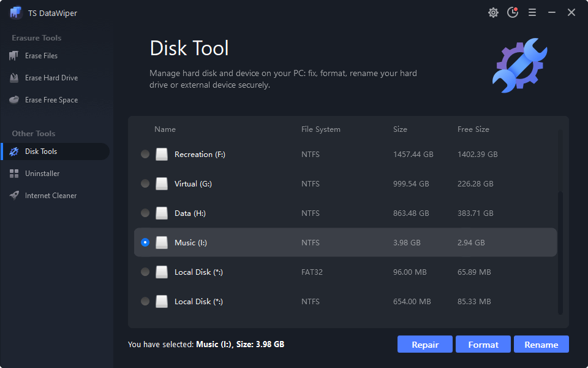Image resolution: width=588 pixels, height=368 pixels.
Task: Open the hamburger menu in title bar
Action: [532, 12]
